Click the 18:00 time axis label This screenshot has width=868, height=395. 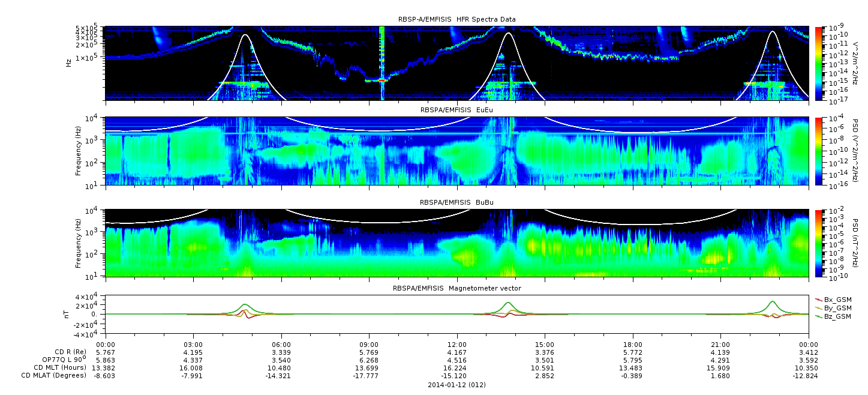633,344
